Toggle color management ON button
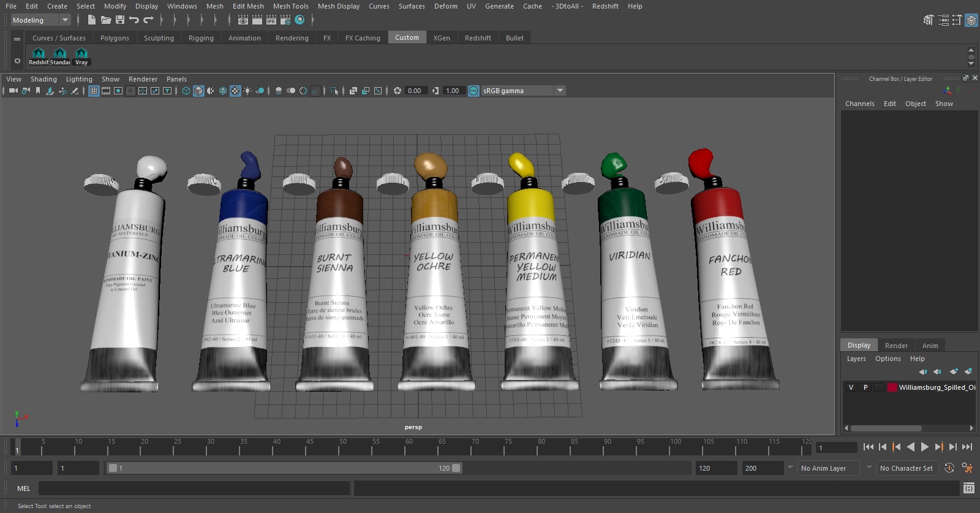Image resolution: width=980 pixels, height=513 pixels. point(473,91)
